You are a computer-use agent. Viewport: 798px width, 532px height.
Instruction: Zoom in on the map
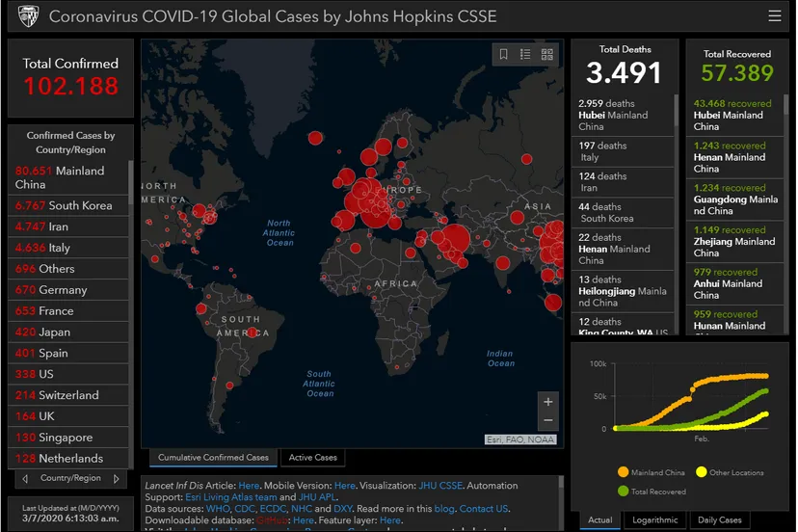pyautogui.click(x=548, y=402)
